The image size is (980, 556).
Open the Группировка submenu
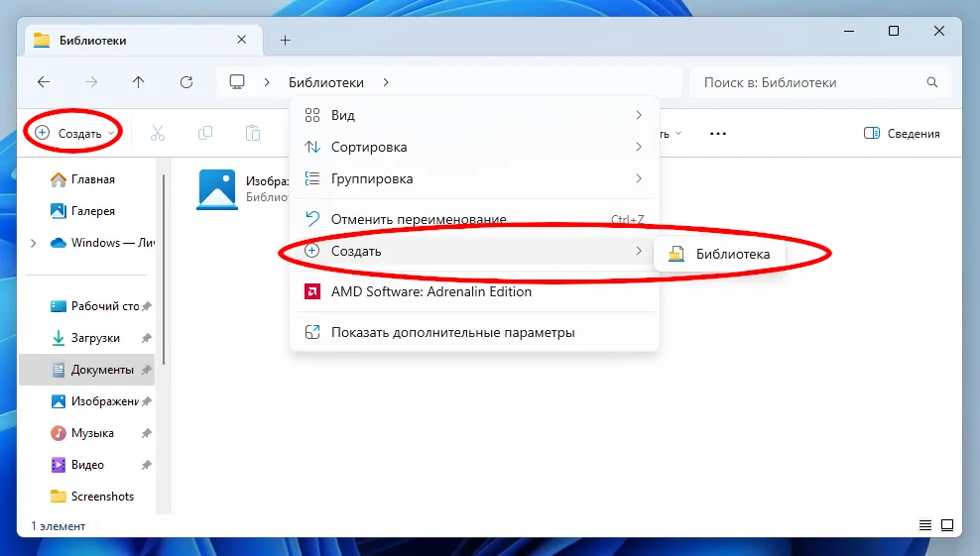click(474, 178)
